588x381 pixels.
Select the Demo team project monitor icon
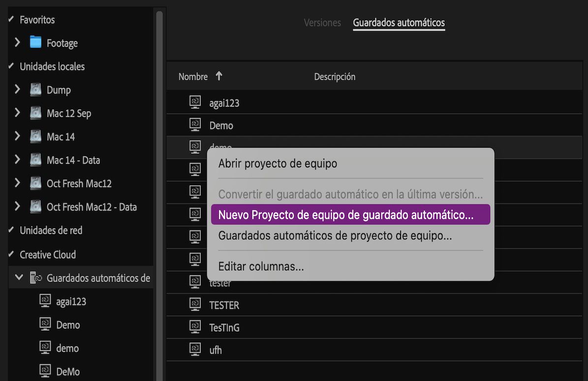coord(195,124)
